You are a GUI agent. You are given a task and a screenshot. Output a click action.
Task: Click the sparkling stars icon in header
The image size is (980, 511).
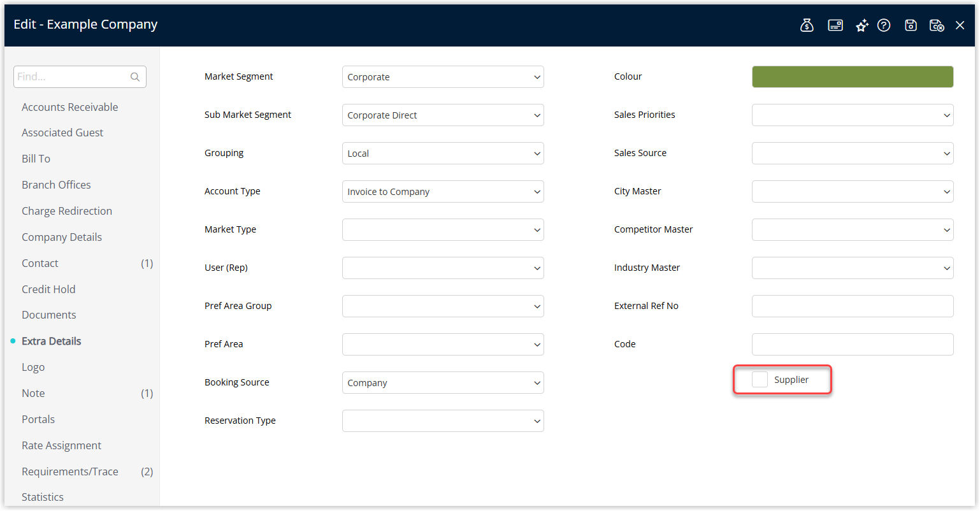[x=862, y=25]
